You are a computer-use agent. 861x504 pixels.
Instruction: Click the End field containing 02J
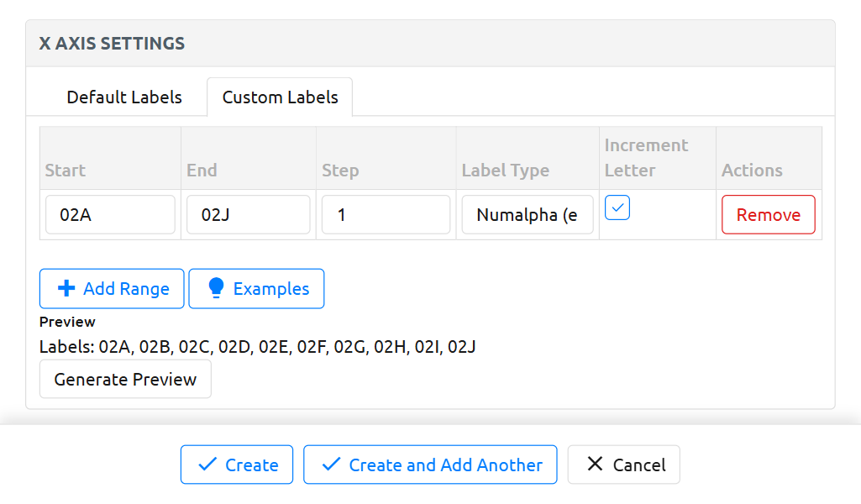[248, 215]
